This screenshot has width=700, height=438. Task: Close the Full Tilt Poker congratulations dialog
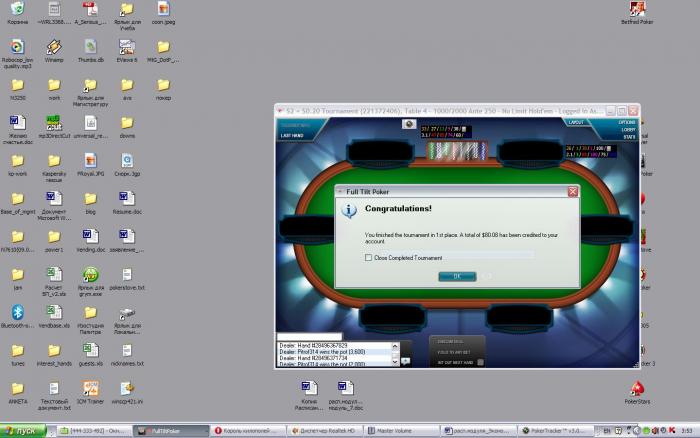572,192
